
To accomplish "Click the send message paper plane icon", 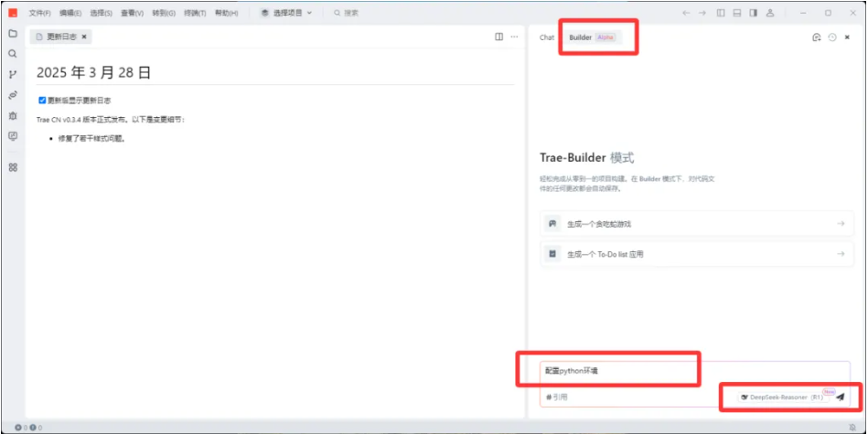I will (840, 397).
